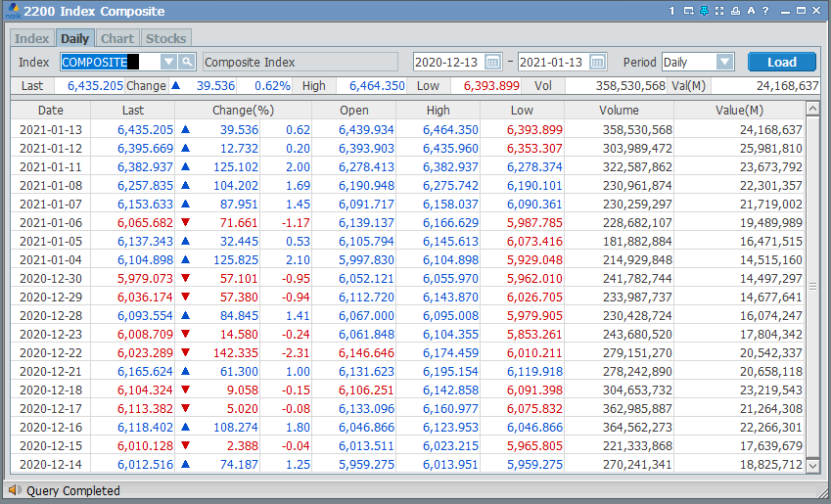Click the speaker icon in status bar
Image resolution: width=831 pixels, height=504 pixels.
[14, 491]
